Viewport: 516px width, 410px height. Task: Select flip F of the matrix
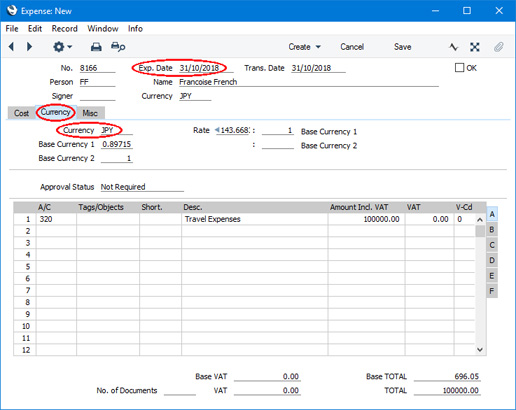tap(492, 291)
